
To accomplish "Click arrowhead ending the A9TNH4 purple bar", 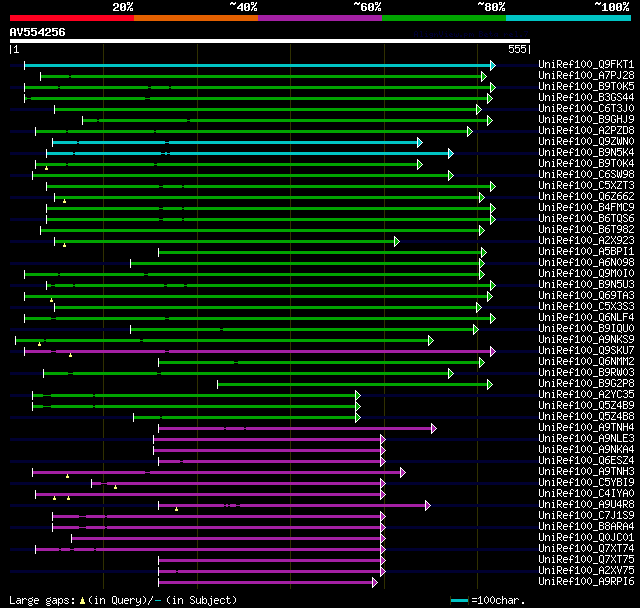I will pos(434,428).
